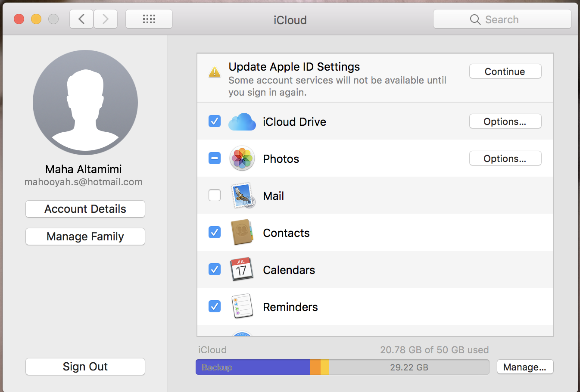
Task: Click the Maha Altamimi account name
Action: coord(84,169)
